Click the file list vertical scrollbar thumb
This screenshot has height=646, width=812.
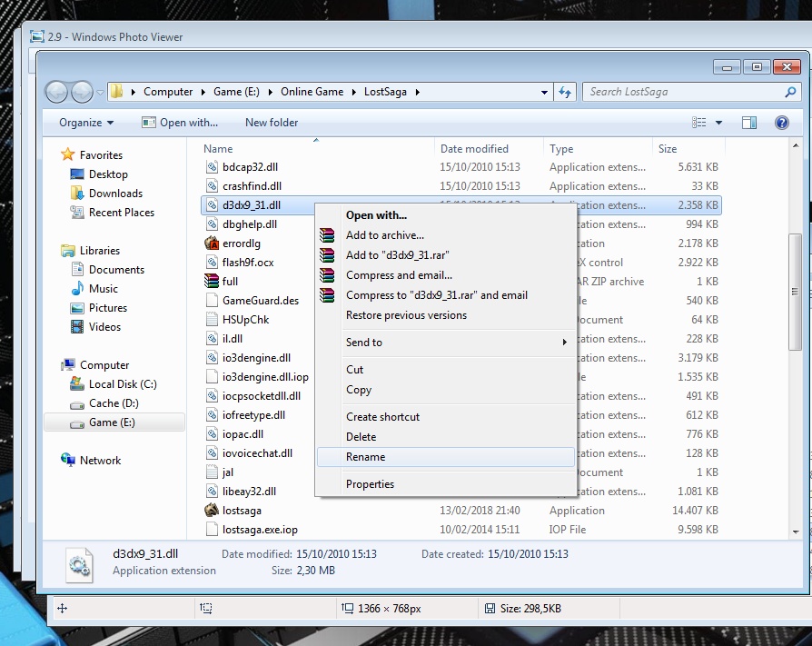795,292
